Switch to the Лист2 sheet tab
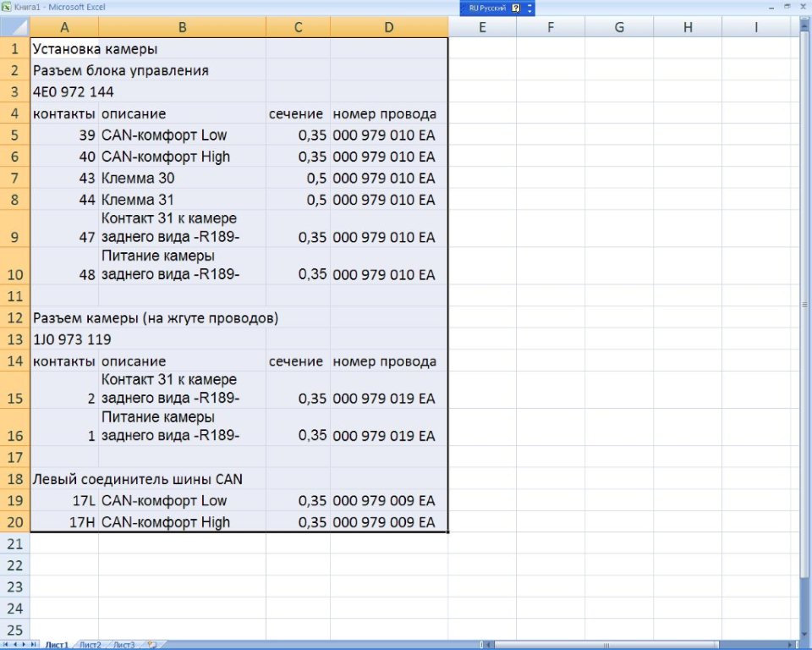Viewport: 812px width, 650px height. [x=91, y=645]
